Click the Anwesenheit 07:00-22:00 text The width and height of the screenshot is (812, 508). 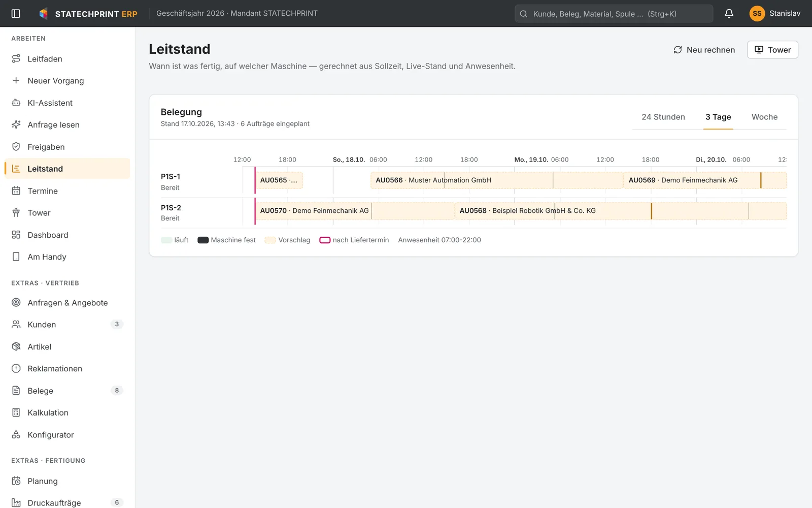439,240
